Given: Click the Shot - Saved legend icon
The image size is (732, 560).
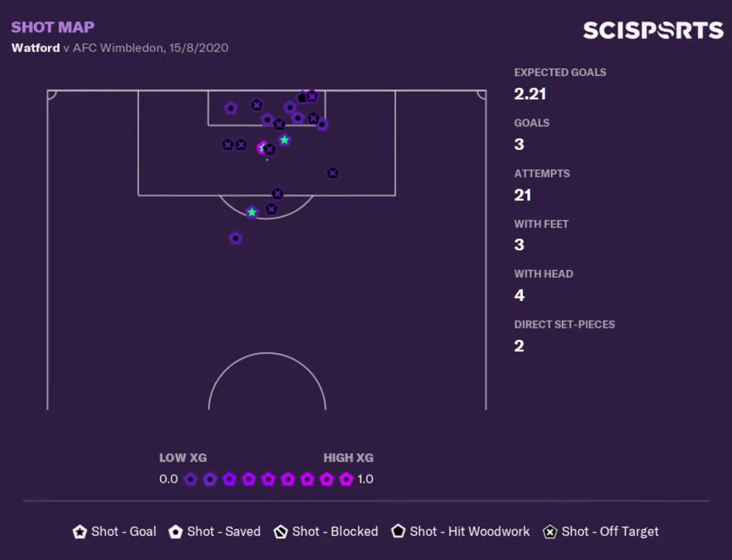Looking at the screenshot, I should click(175, 532).
